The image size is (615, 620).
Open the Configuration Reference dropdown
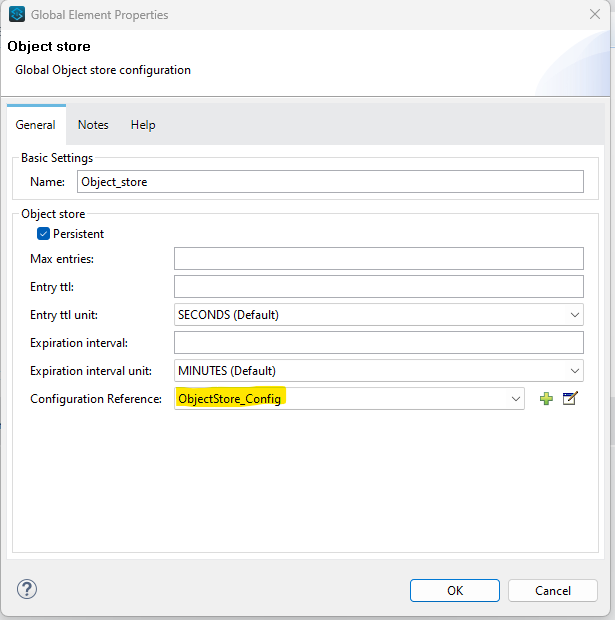pos(515,398)
